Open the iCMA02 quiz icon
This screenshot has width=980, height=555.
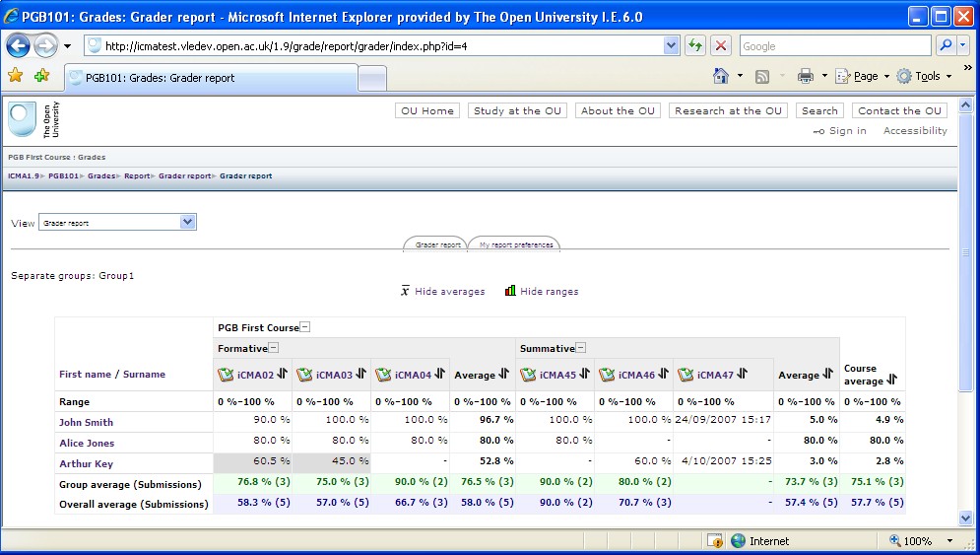pos(226,375)
